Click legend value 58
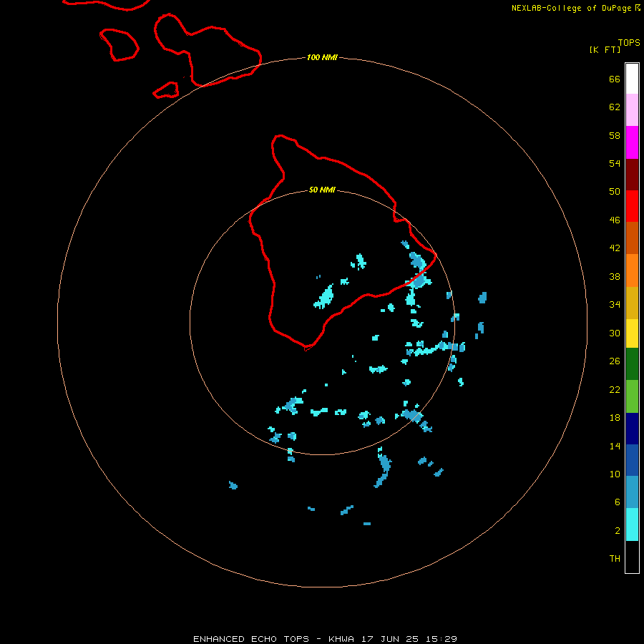 (615, 135)
